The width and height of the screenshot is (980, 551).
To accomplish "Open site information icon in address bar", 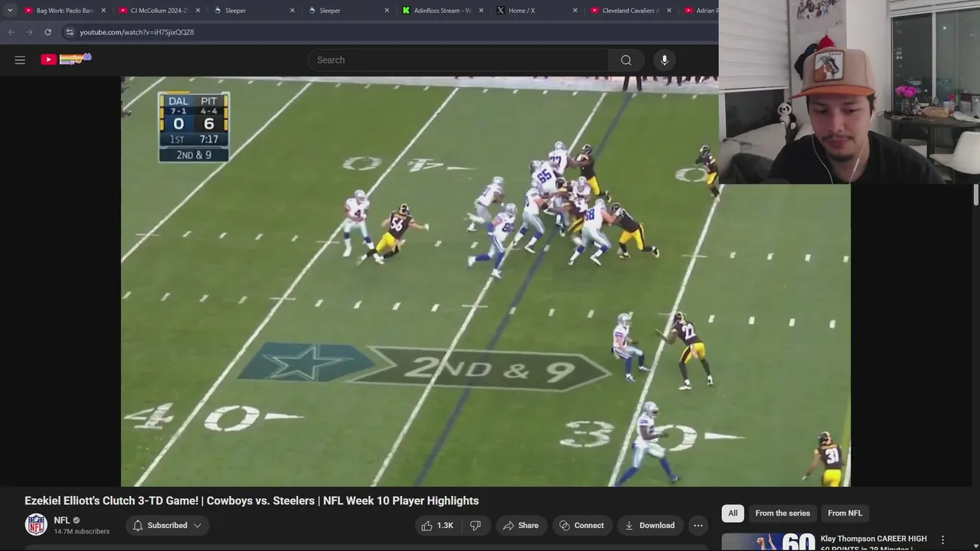I will coord(69,32).
